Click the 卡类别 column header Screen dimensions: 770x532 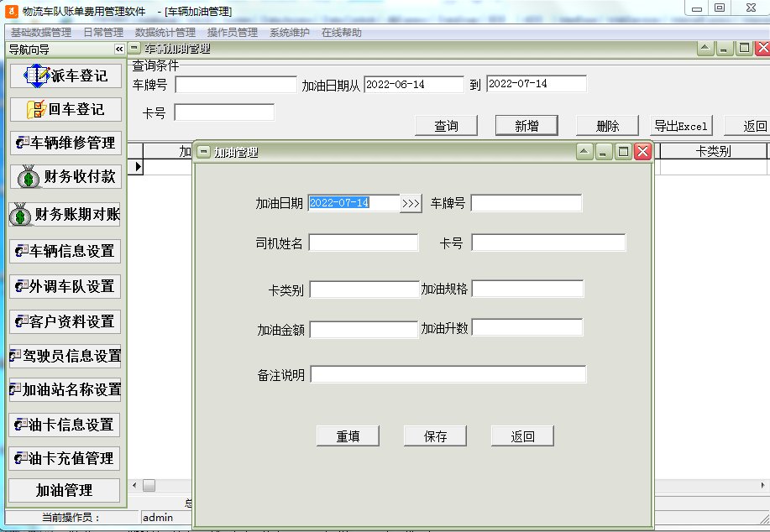713,152
